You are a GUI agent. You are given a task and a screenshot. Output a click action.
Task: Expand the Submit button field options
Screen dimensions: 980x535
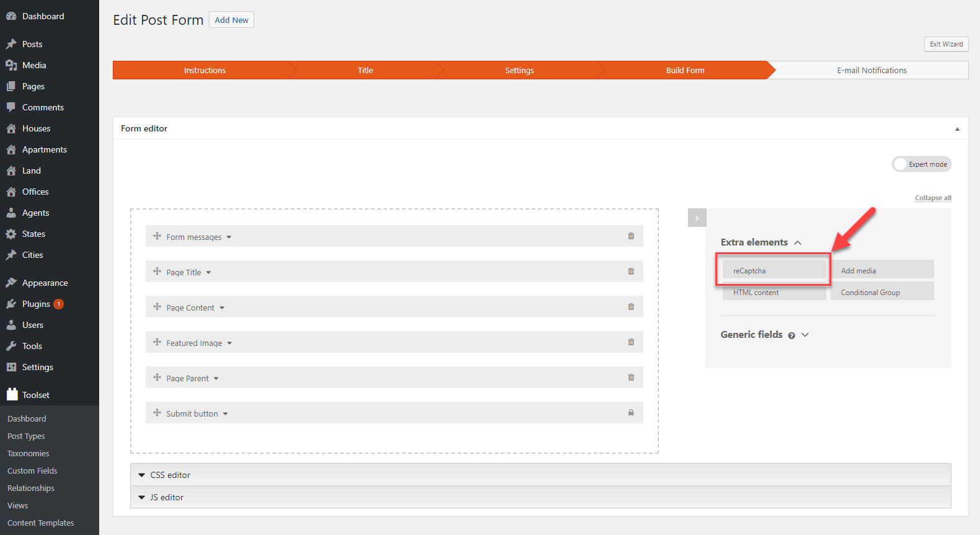tap(226, 414)
